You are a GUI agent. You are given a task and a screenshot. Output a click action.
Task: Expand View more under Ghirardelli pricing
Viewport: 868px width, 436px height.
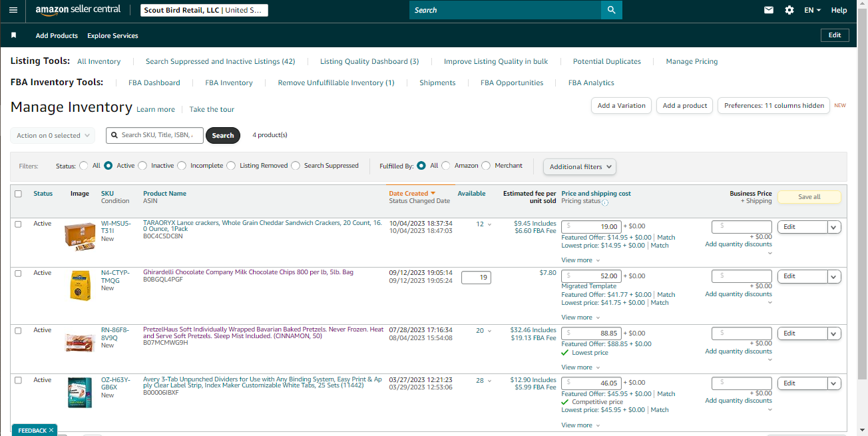pos(580,318)
